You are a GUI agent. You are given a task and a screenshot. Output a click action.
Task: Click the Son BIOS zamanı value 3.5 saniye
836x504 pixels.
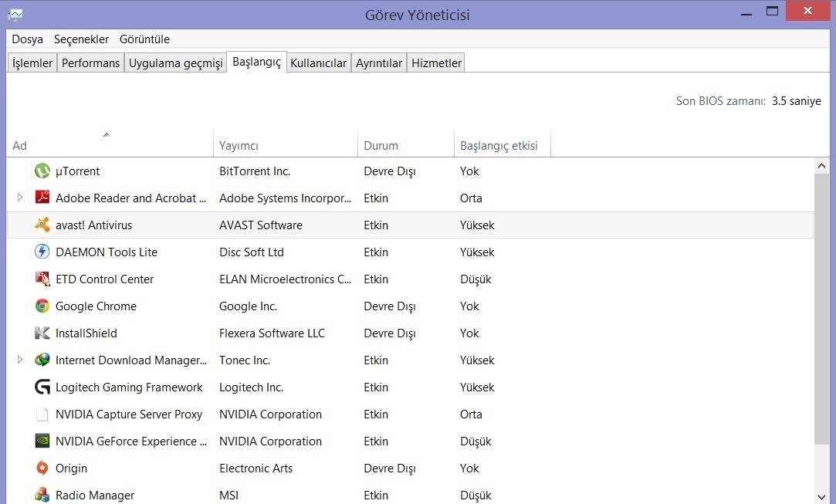(797, 101)
